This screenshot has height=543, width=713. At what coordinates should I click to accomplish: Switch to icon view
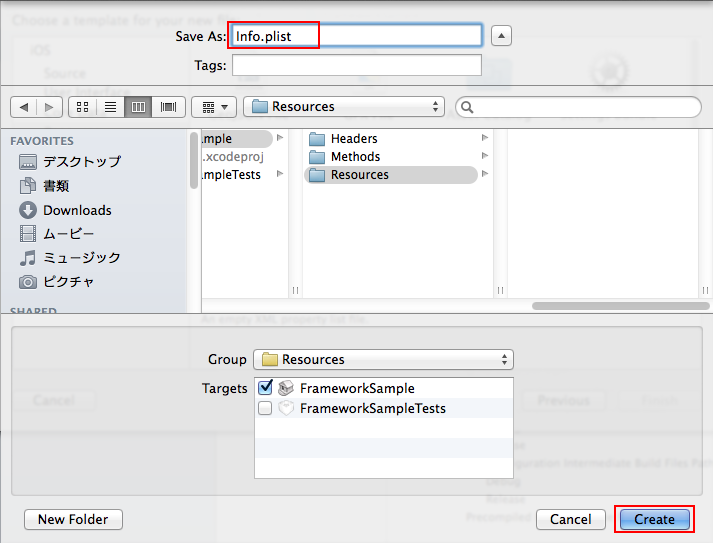tap(82, 107)
